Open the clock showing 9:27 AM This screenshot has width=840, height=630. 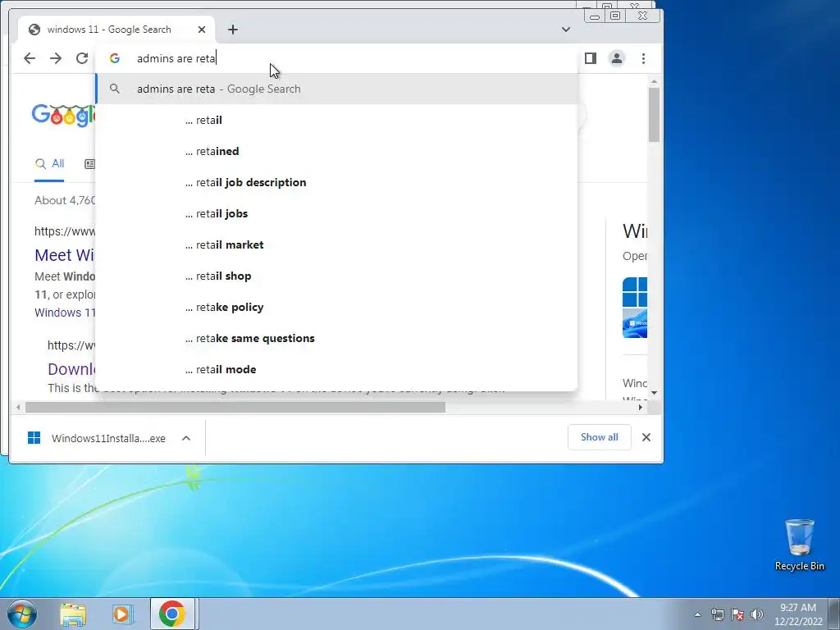tap(797, 614)
